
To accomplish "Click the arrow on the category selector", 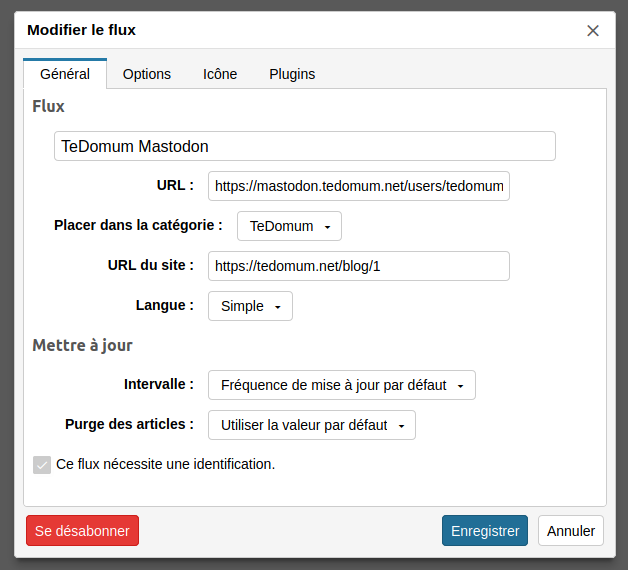I will (327, 227).
